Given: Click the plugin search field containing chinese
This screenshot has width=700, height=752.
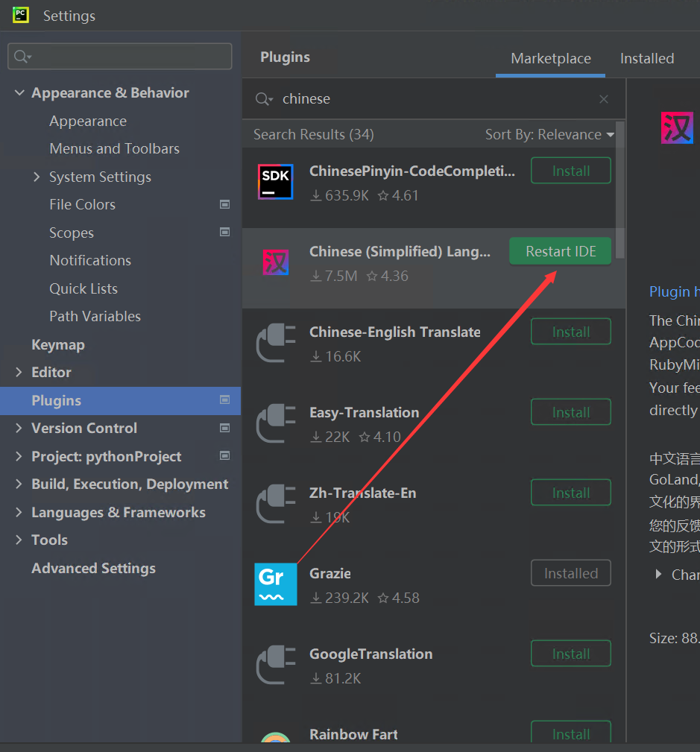Looking at the screenshot, I should (x=433, y=99).
